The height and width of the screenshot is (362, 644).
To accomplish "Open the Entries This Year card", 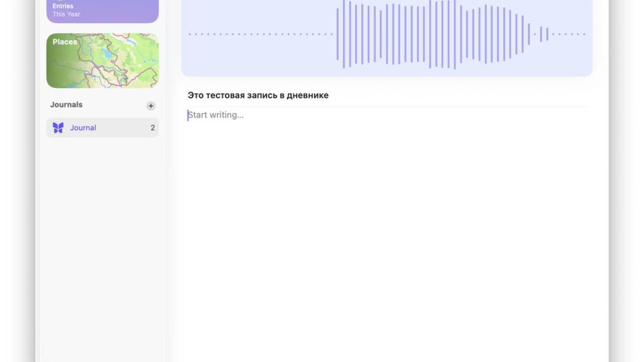I will [102, 11].
